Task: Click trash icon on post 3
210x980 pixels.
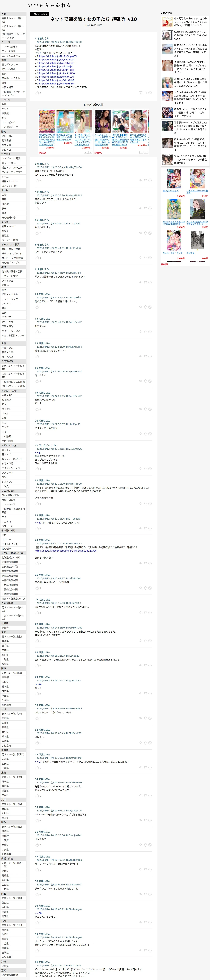Action: tap(145, 180)
